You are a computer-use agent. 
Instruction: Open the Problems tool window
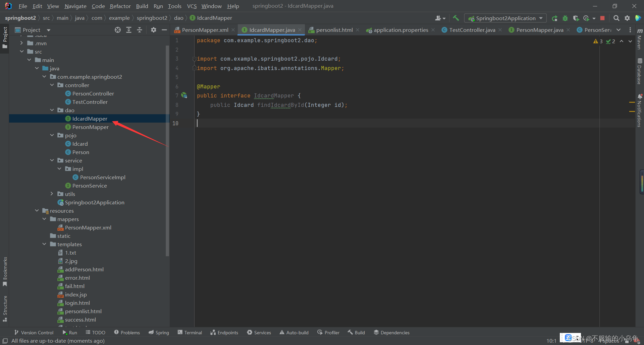(127, 333)
